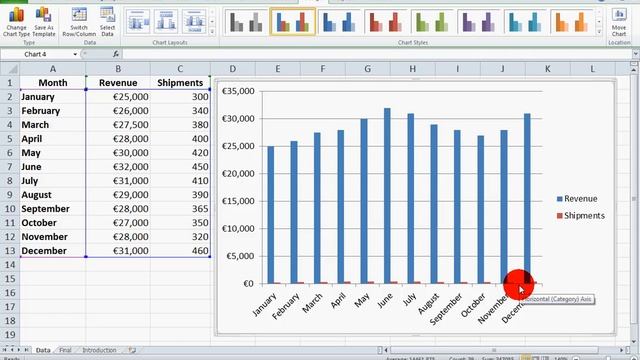The image size is (640, 360).
Task: Click inside the formula bar
Action: coord(378,54)
